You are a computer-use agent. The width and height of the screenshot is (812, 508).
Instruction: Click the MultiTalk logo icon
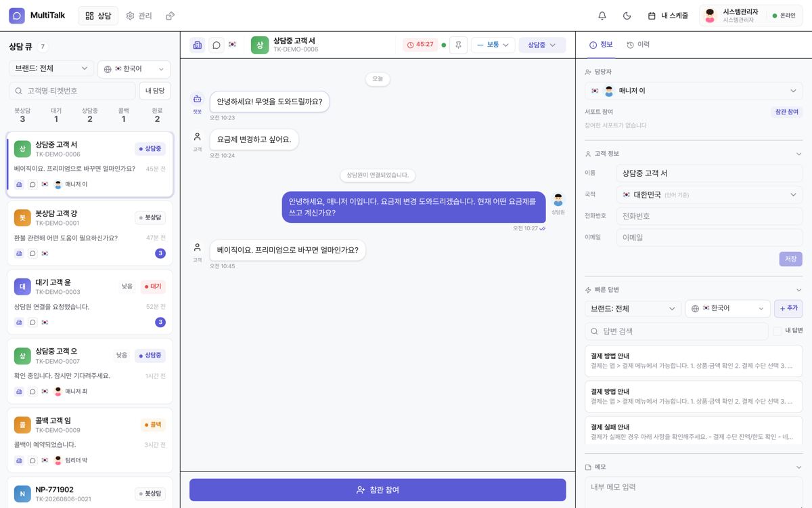(17, 16)
